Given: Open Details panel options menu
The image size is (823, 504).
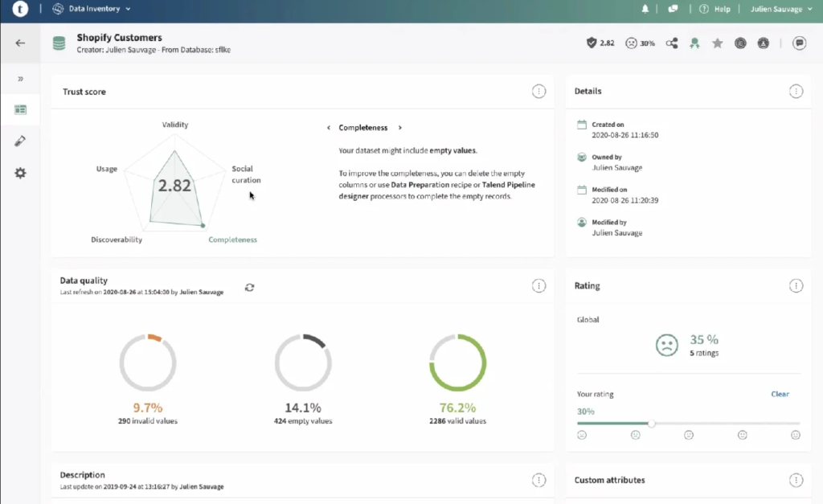Looking at the screenshot, I should point(796,92).
